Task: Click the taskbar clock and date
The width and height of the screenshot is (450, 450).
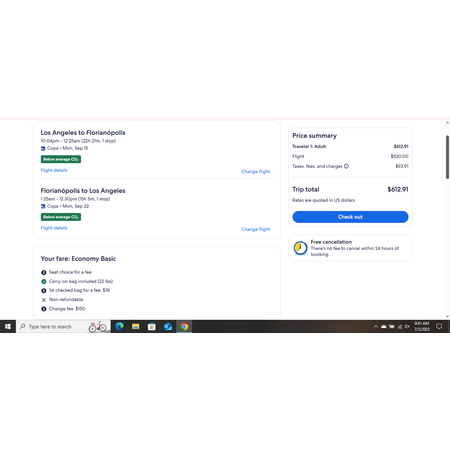Action: pyautogui.click(x=422, y=326)
